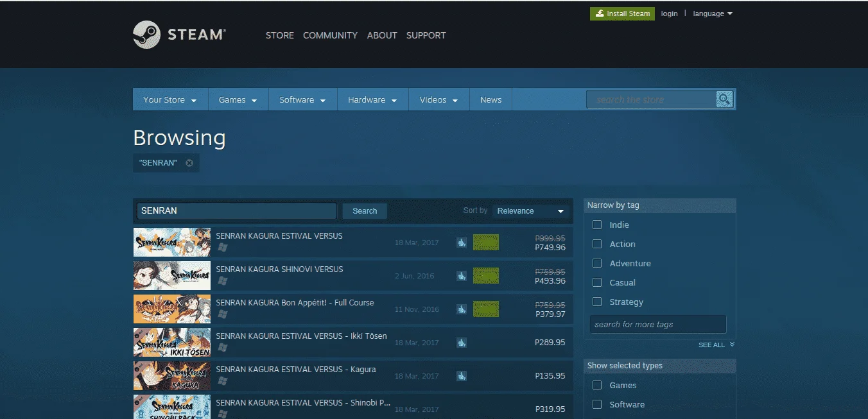The height and width of the screenshot is (419, 868).
Task: Click the SENRAN search term input
Action: click(x=236, y=211)
